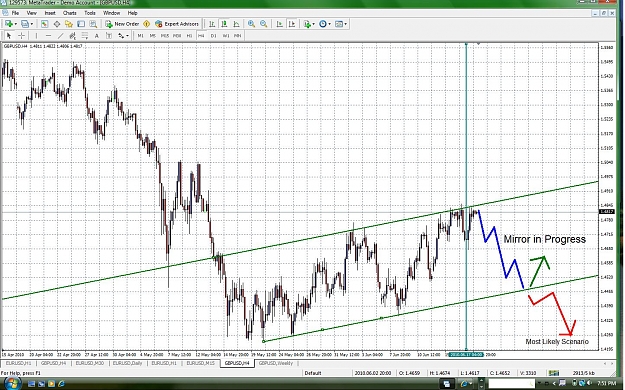Select the Horizontal Line drawing tool

point(48,35)
